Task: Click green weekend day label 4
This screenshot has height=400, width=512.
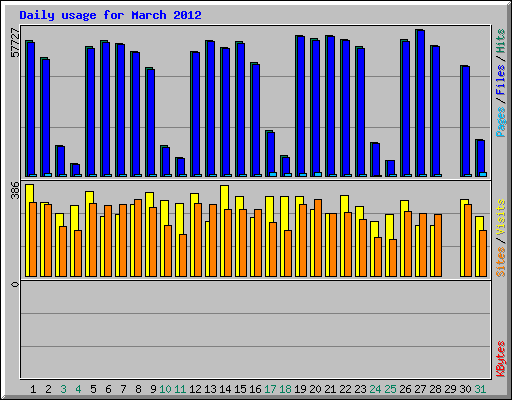Action: click(78, 389)
